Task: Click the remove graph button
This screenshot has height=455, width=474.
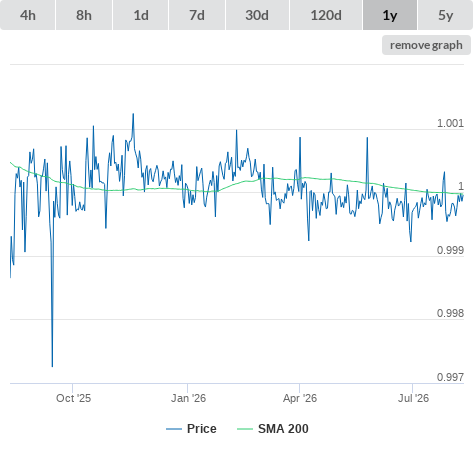Action: 426,45
